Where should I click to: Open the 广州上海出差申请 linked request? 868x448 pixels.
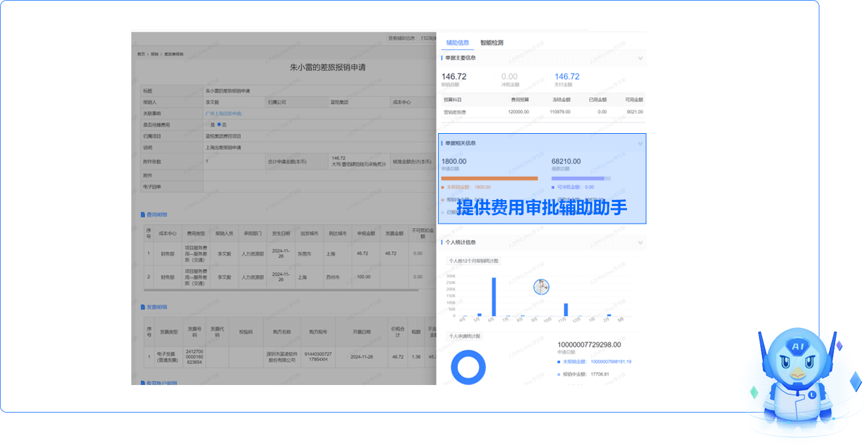pos(223,113)
